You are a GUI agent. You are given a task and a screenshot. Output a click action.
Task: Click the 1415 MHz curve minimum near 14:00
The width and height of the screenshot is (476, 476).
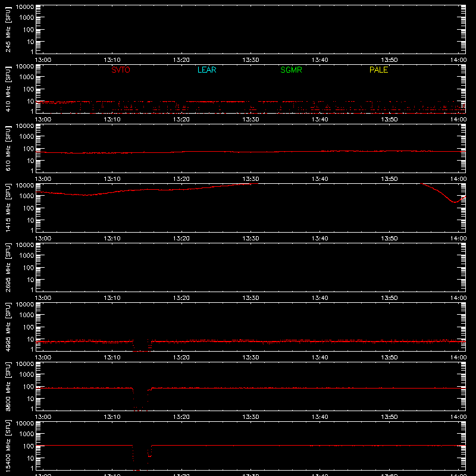click(x=454, y=202)
